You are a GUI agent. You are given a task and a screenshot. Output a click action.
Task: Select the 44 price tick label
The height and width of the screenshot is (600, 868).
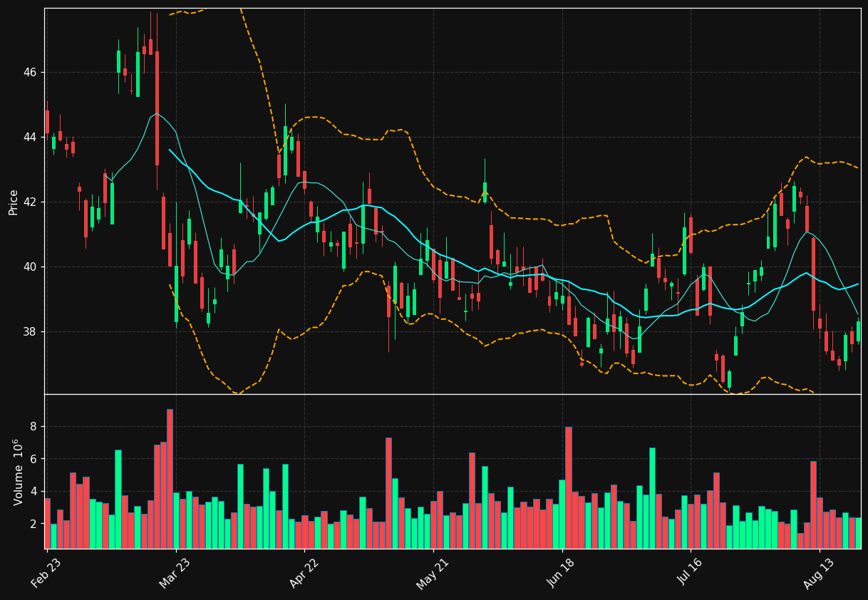tap(29, 138)
